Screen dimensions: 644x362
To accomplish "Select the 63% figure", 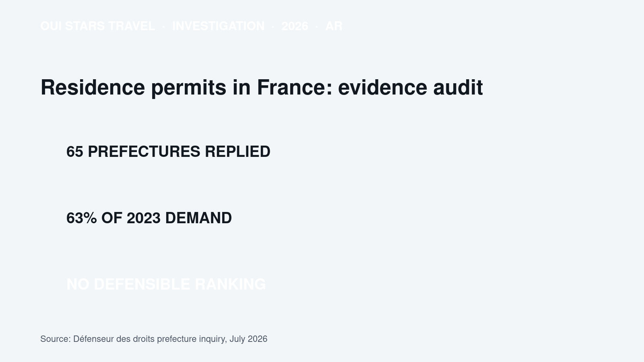I will tap(82, 218).
